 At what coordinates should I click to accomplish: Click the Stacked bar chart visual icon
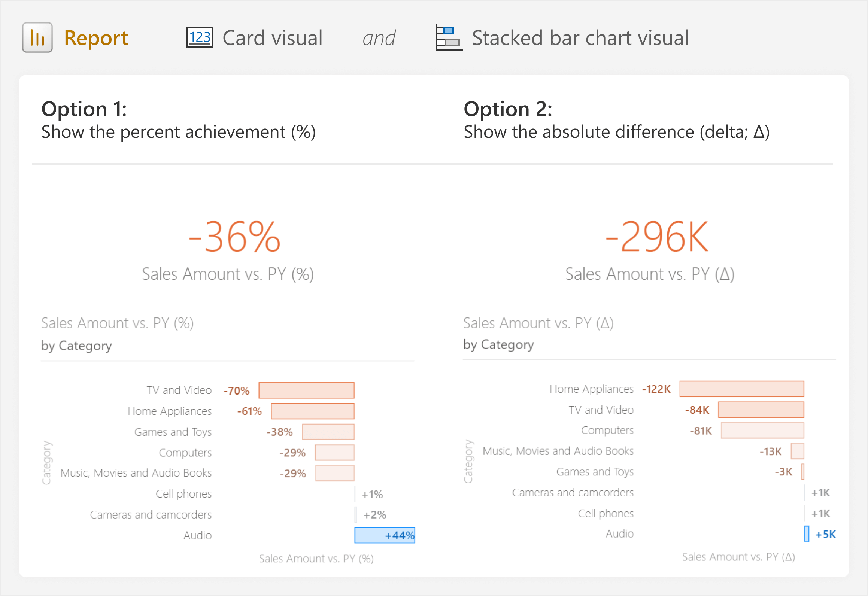[449, 37]
